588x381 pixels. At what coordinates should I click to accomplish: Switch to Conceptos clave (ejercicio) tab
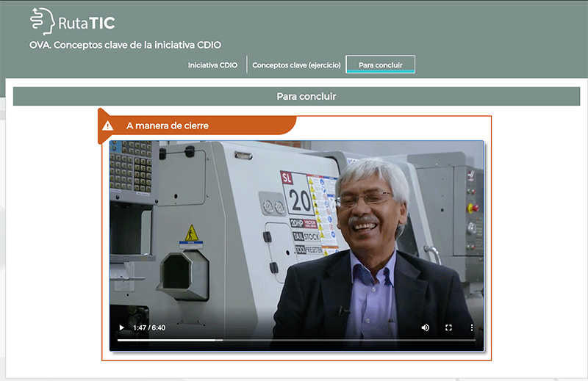pyautogui.click(x=296, y=65)
